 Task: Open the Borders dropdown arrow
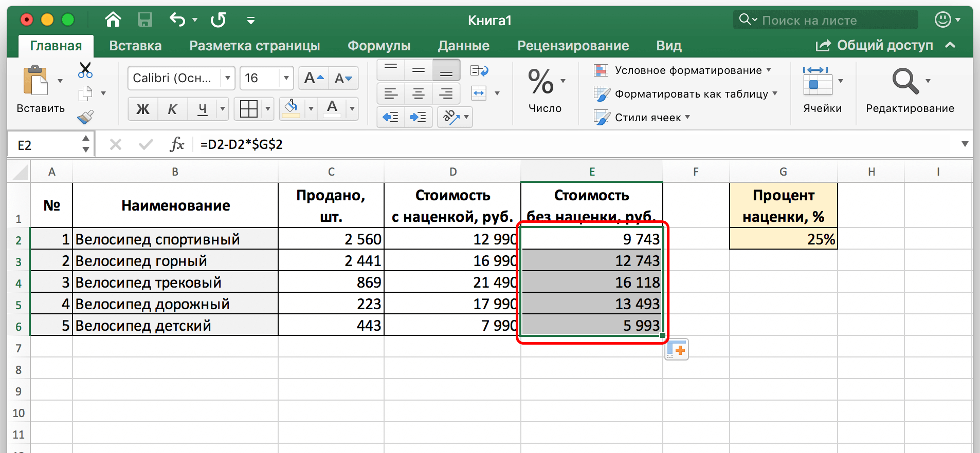(268, 109)
